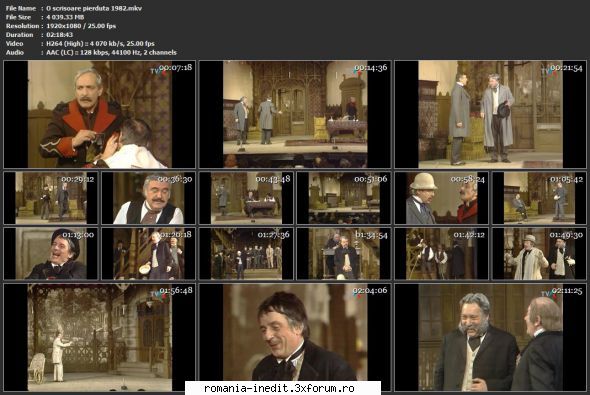Choose the thumbnail stamped 01:49:30

539,254
